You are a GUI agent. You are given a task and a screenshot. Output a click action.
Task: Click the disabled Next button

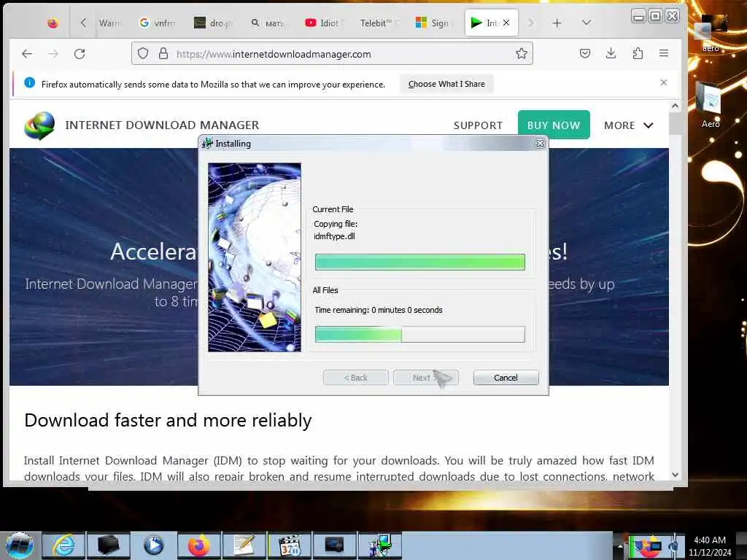click(x=426, y=378)
